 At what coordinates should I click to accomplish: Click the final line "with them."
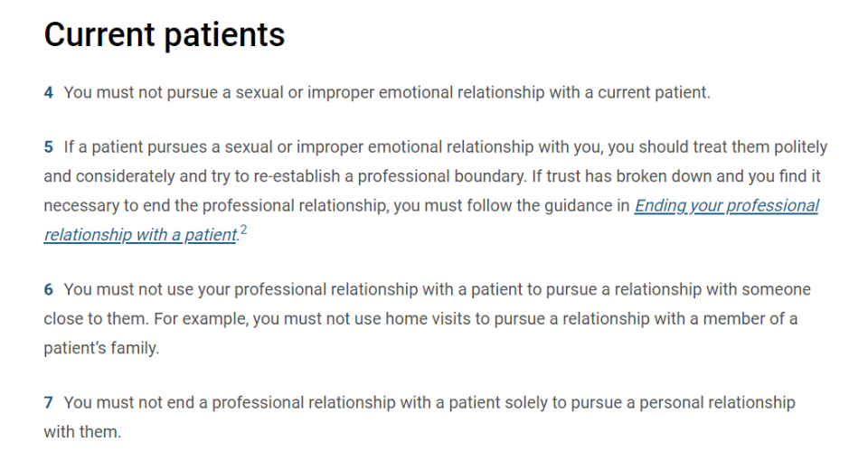pos(82,431)
